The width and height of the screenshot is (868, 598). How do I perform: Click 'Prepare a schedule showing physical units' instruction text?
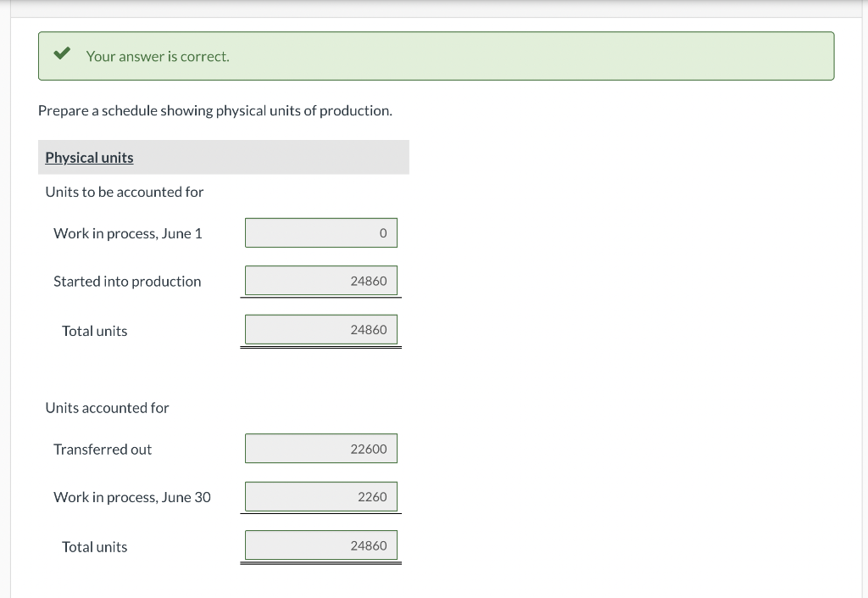pos(214,111)
